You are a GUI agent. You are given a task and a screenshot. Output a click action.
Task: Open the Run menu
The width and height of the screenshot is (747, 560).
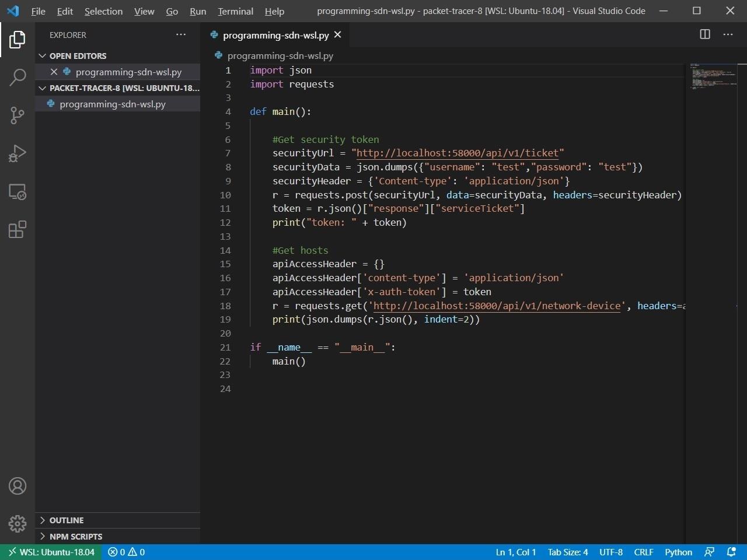coord(198,11)
